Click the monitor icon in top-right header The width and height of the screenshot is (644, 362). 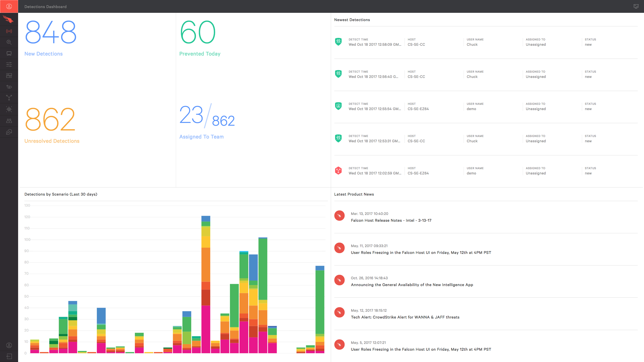click(x=636, y=7)
